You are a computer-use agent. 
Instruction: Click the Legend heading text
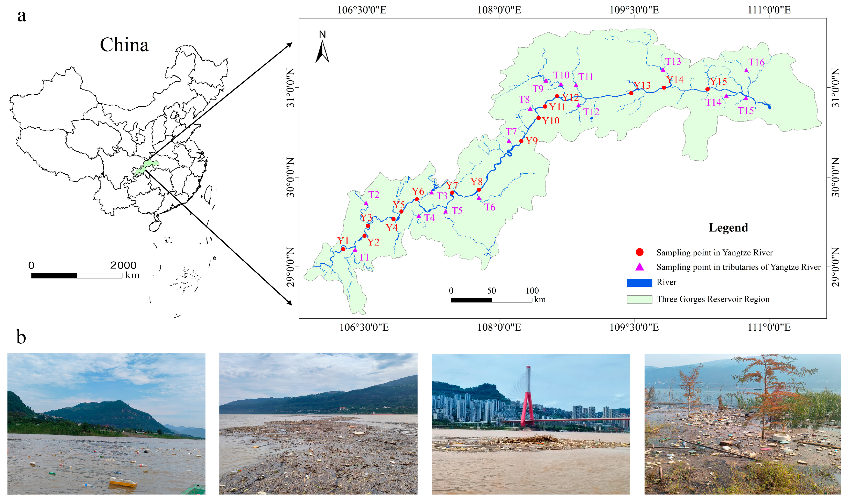[x=728, y=227]
